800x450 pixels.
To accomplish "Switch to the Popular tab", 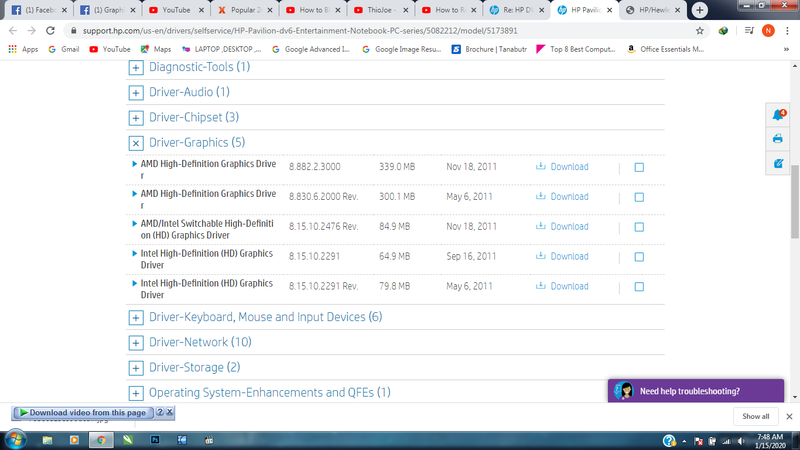I will [244, 10].
